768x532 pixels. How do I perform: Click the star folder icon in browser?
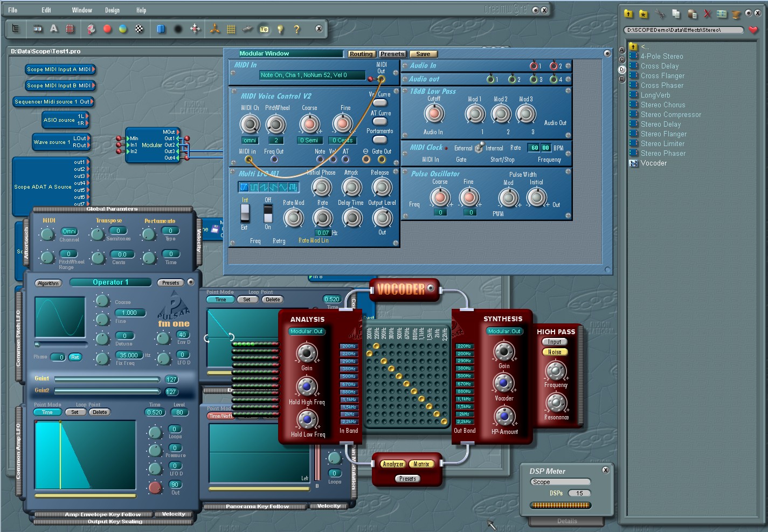click(x=644, y=13)
